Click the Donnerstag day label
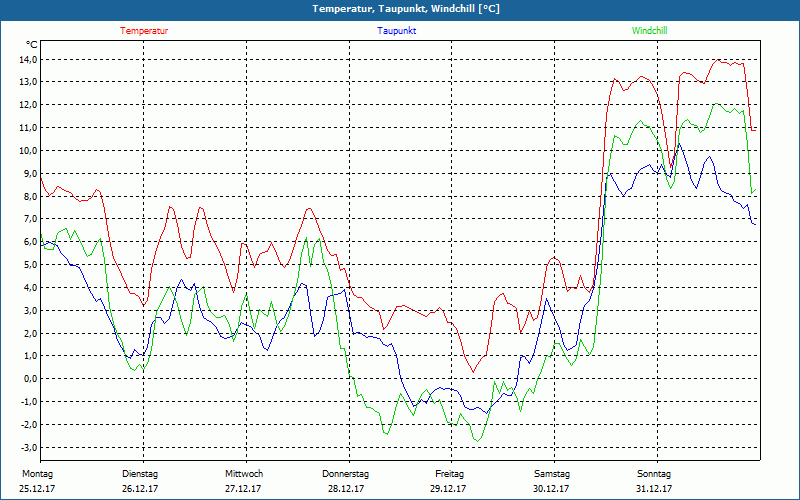Screen dimensions: 800x500 point(345,474)
